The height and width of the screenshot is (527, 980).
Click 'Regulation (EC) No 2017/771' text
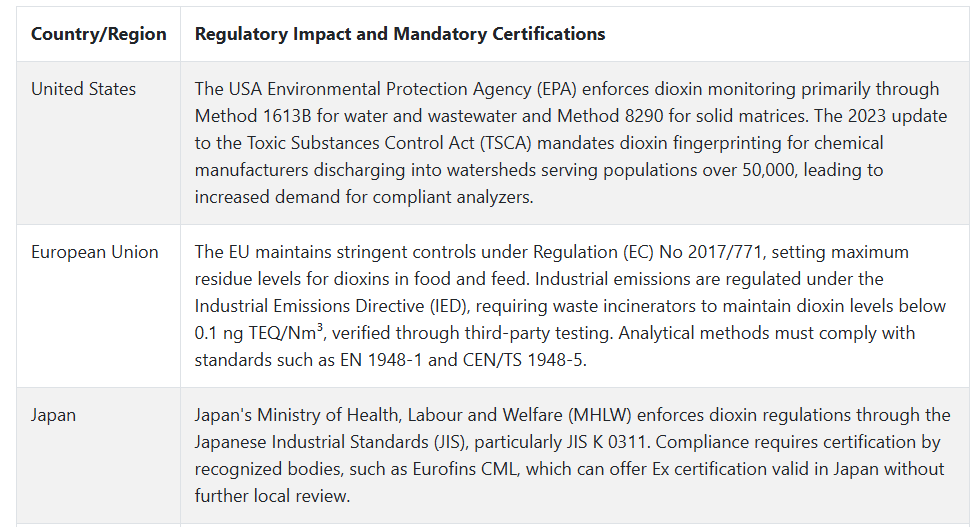point(648,252)
